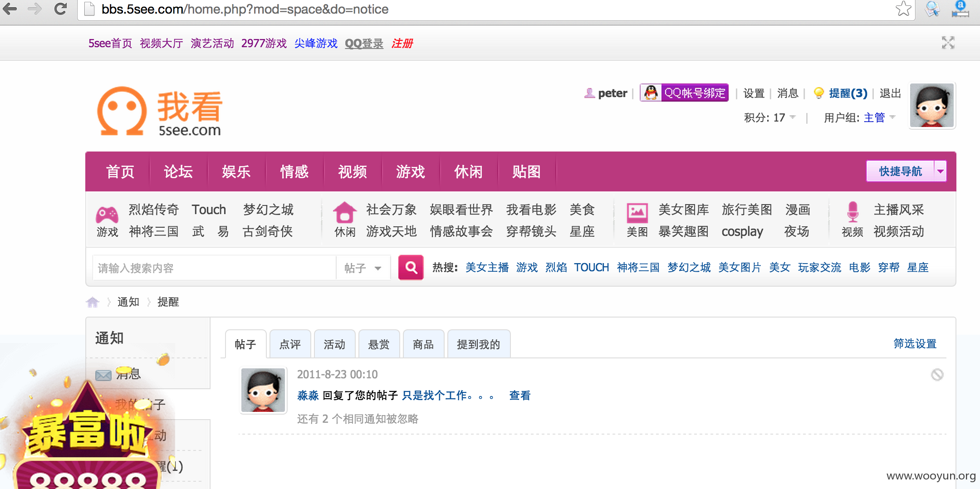Switch to the 帖子 tab
Image resolution: width=980 pixels, height=489 pixels.
point(245,344)
